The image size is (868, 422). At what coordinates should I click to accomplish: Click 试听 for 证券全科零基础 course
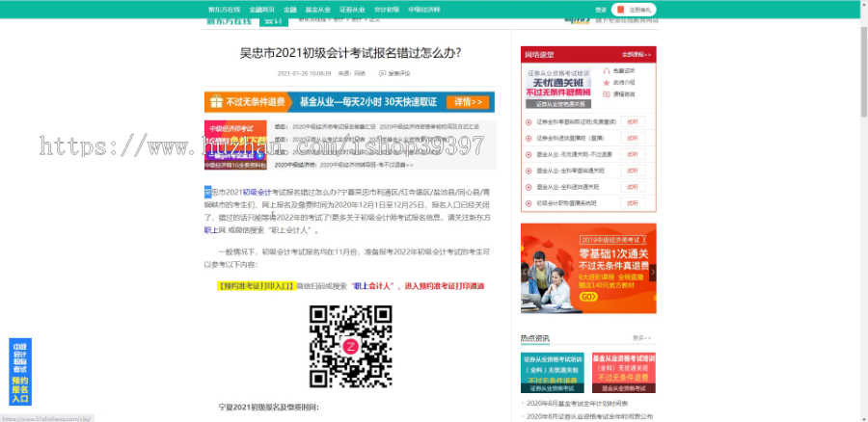[632, 121]
